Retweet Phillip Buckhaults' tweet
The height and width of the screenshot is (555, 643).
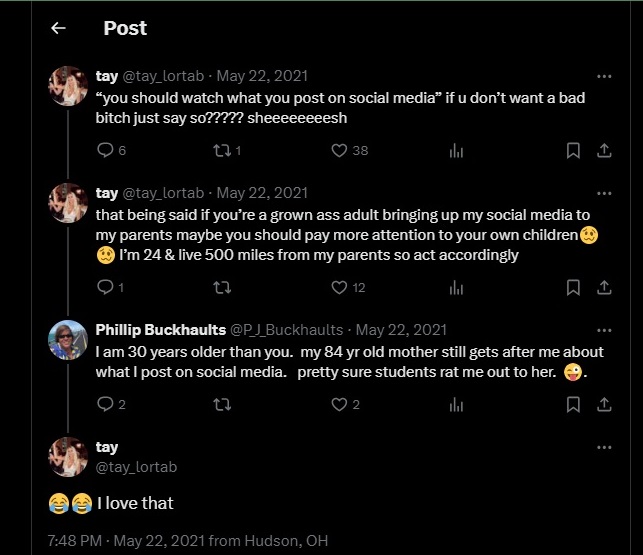pos(224,404)
